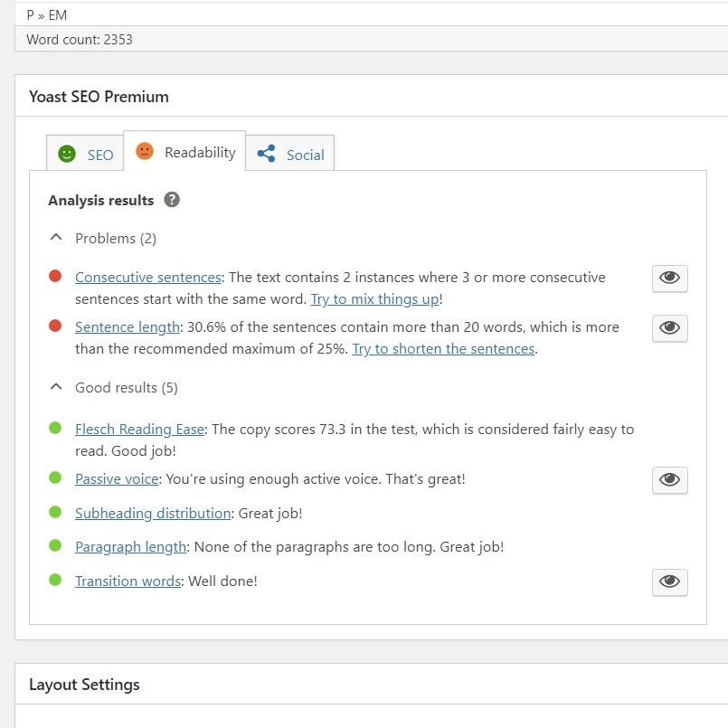Click the Yoast SEO Premium panel header
Screen dimensions: 728x728
[x=372, y=96]
